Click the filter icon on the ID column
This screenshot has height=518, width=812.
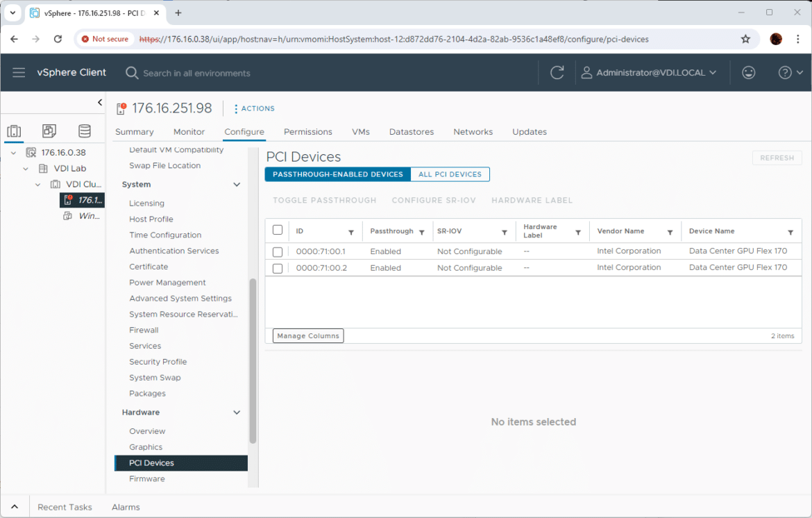pyautogui.click(x=351, y=233)
